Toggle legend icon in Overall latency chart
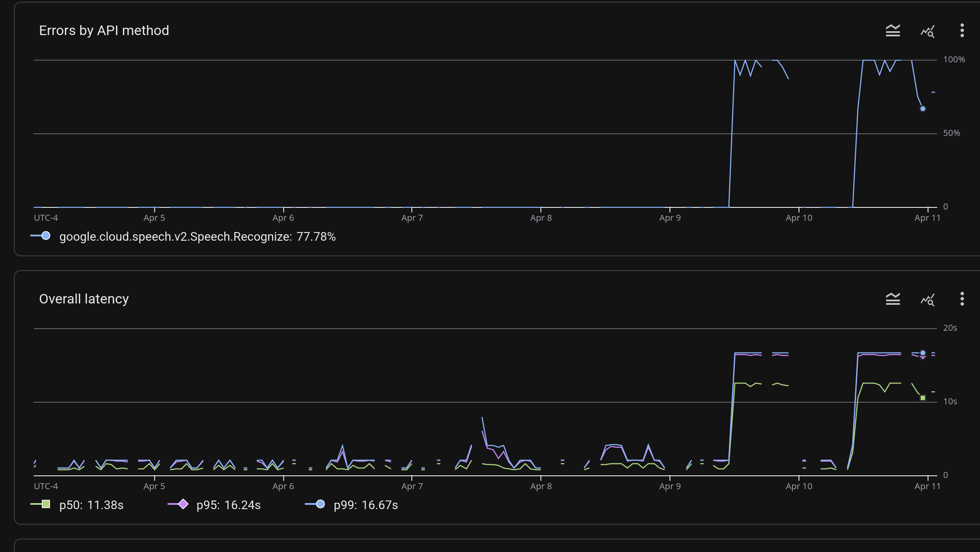Screen dimensions: 980x552 click(893, 299)
